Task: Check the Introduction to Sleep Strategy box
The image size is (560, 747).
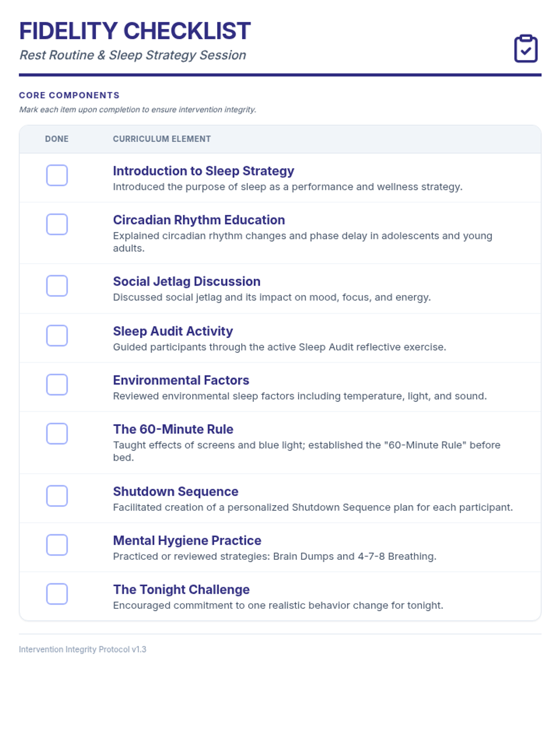Action: [57, 175]
